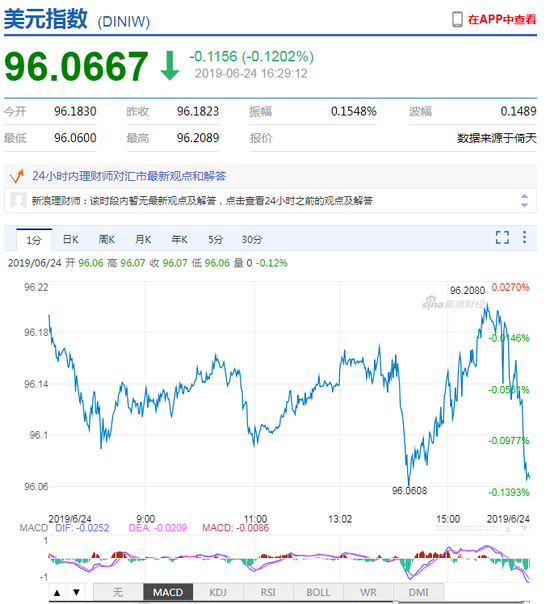Image resolution: width=550 pixels, height=604 pixels.
Task: Select the DMI indicator button
Action: (418, 592)
